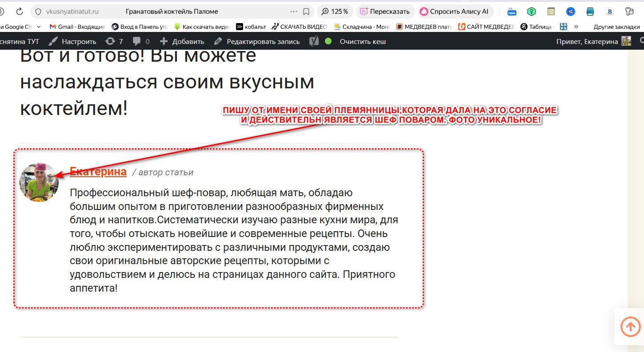Open the Yoast SEO icon in admin bar
Image resolution: width=644 pixels, height=352 pixels.
click(x=314, y=42)
